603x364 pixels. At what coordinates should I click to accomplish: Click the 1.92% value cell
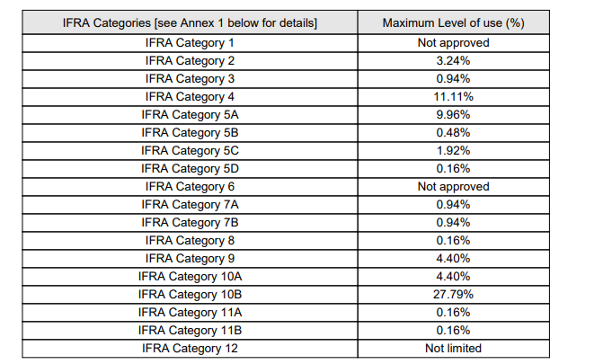(453, 151)
